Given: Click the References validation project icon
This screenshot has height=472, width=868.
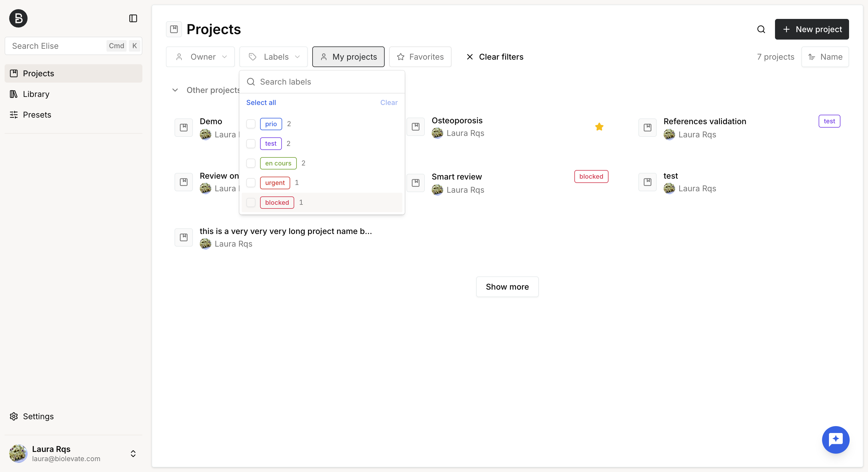Looking at the screenshot, I should [647, 128].
